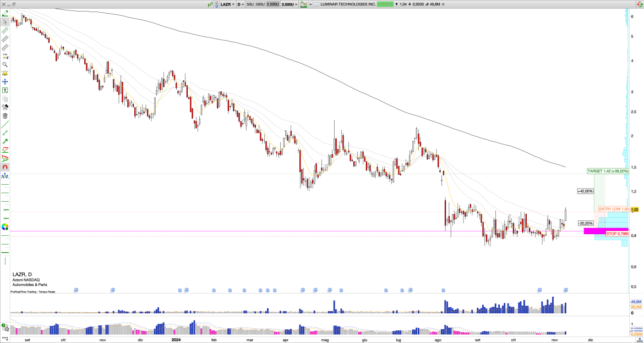Select the pointer selection tool
Screen dimensions: 644x343
pos(4,22)
